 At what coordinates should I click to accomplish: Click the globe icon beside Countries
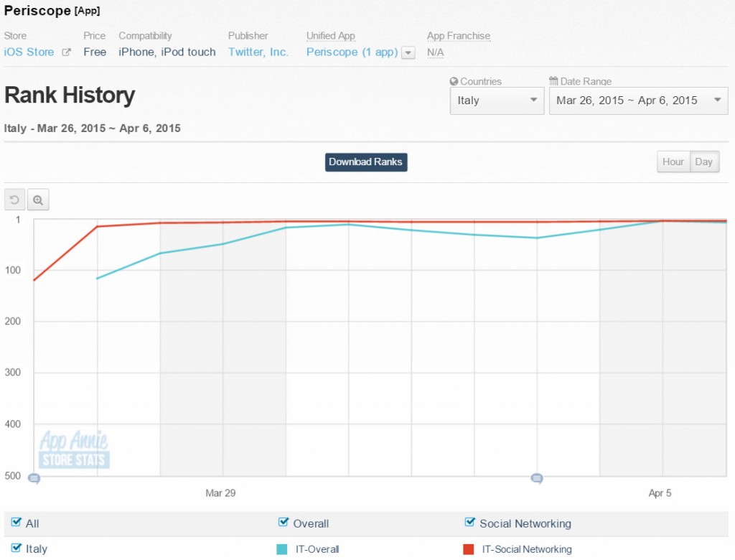454,81
